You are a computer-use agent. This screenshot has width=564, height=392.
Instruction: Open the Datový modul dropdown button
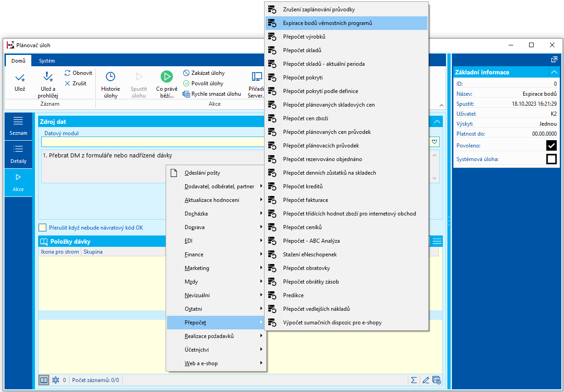435,142
